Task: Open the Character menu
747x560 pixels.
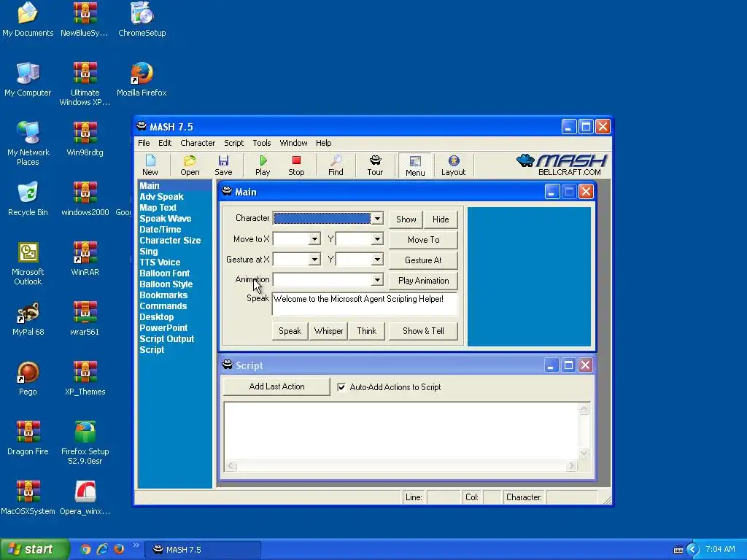Action: pos(198,143)
